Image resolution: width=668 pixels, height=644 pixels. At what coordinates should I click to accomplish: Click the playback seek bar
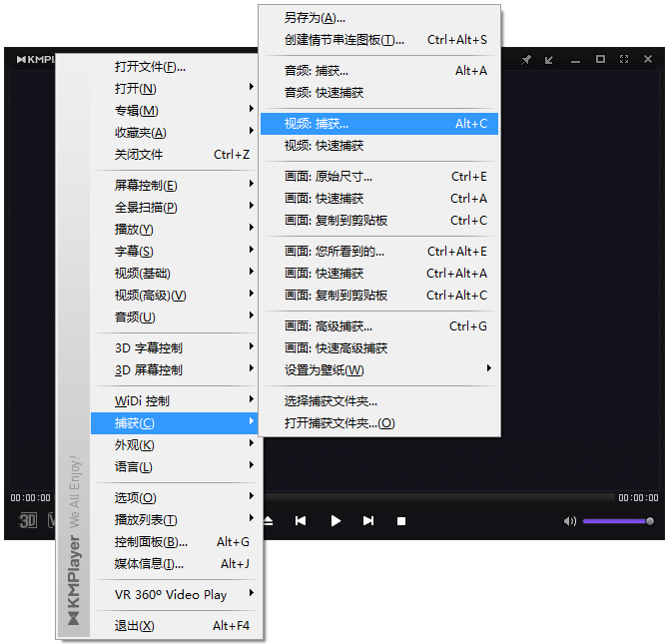coord(438,497)
